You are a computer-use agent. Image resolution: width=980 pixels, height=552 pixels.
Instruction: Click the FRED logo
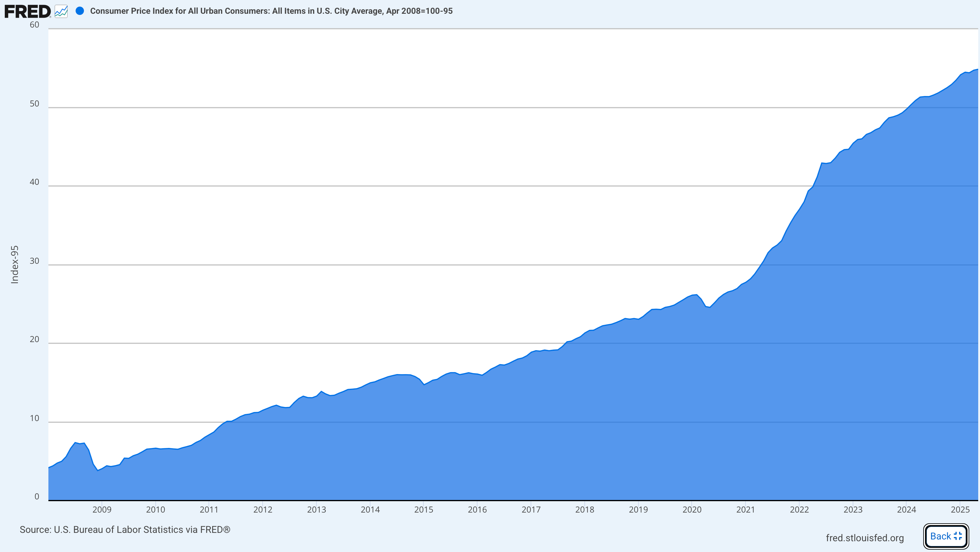click(x=27, y=11)
